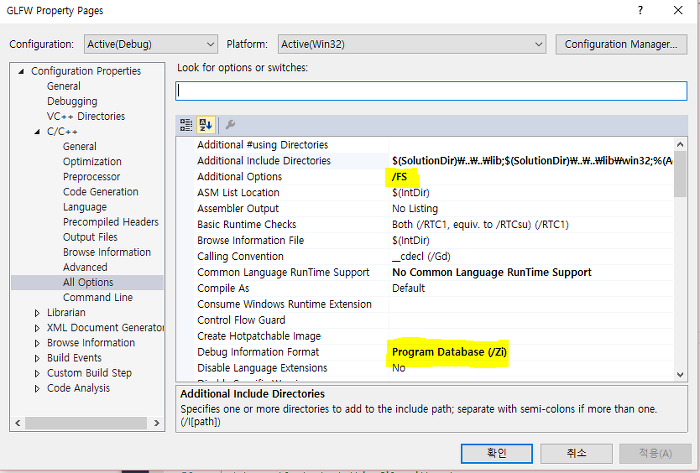Click the alphabetical sort toolbar icon
Image resolution: width=700 pixels, height=473 pixels.
pos(206,125)
